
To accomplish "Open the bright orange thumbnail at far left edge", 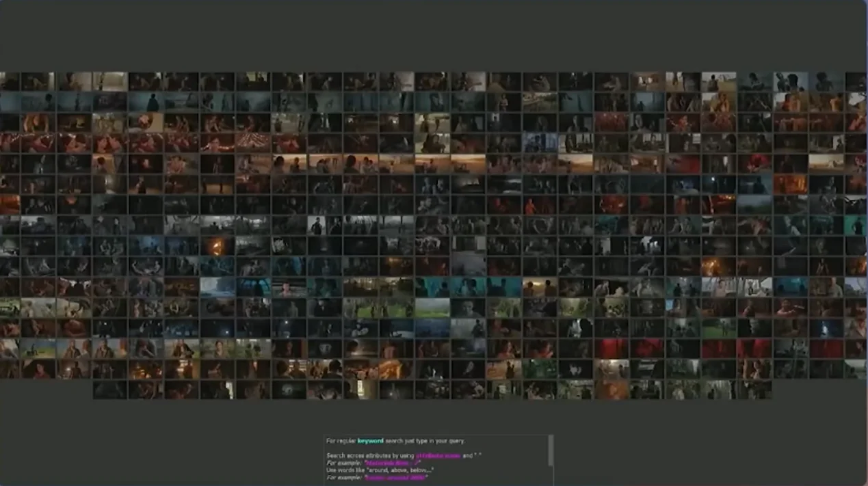I will pos(9,204).
